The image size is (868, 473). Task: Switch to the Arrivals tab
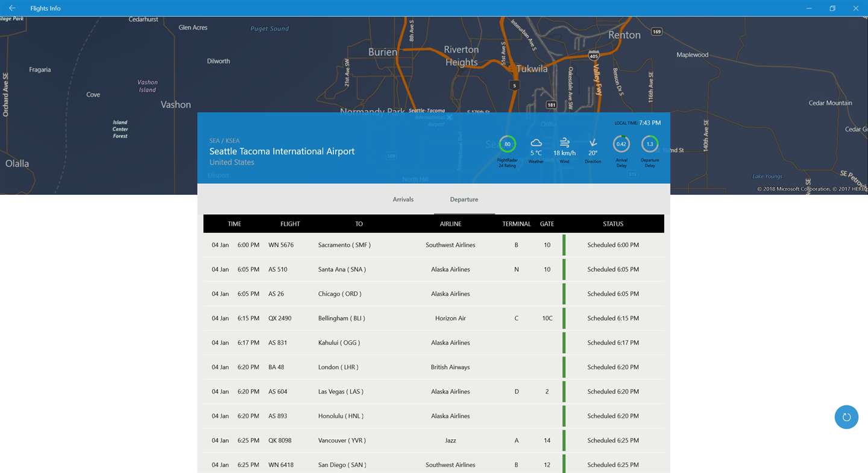point(403,199)
